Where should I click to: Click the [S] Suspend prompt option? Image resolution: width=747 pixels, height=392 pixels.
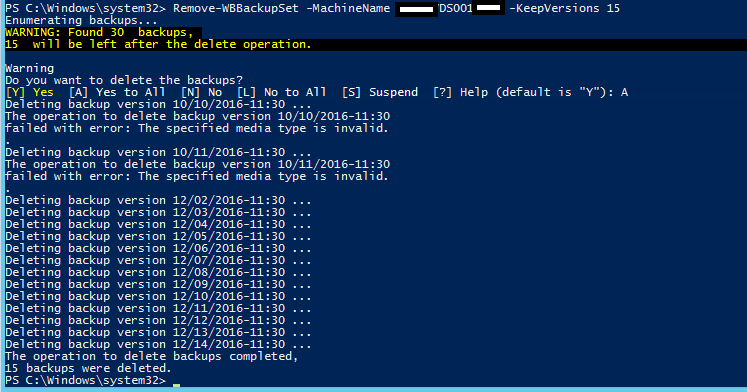point(380,92)
